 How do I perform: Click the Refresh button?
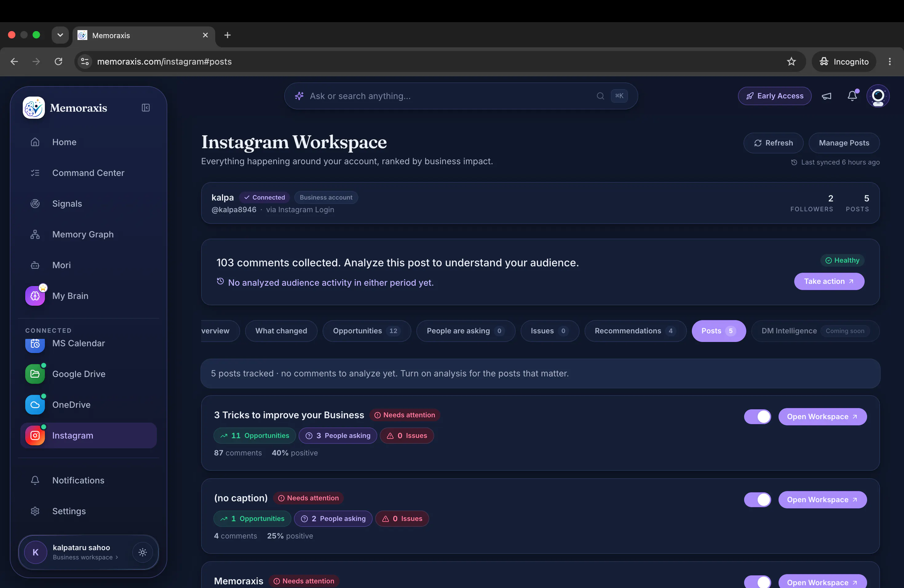(x=773, y=143)
